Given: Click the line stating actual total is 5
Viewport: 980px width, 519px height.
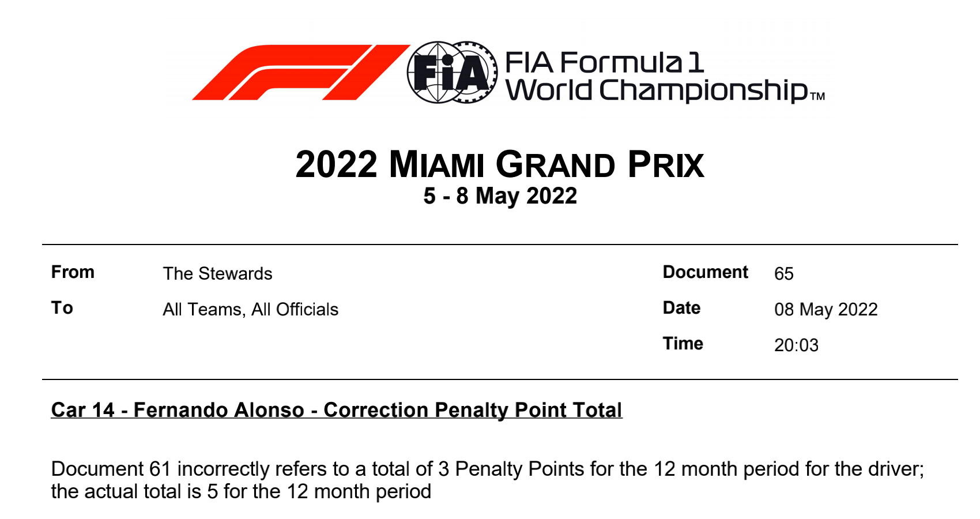Looking at the screenshot, I should [x=241, y=492].
